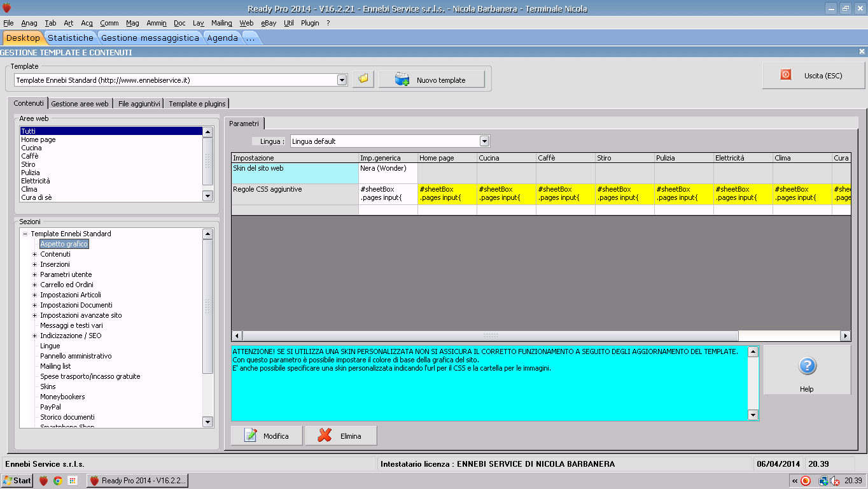The image size is (868, 489).
Task: Open the blue question mark Help button
Action: click(x=807, y=371)
